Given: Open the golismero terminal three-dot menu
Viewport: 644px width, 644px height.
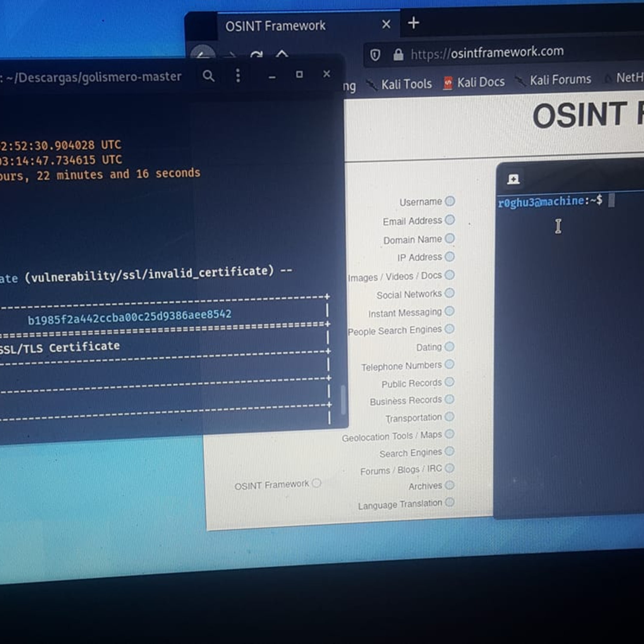Looking at the screenshot, I should [238, 76].
